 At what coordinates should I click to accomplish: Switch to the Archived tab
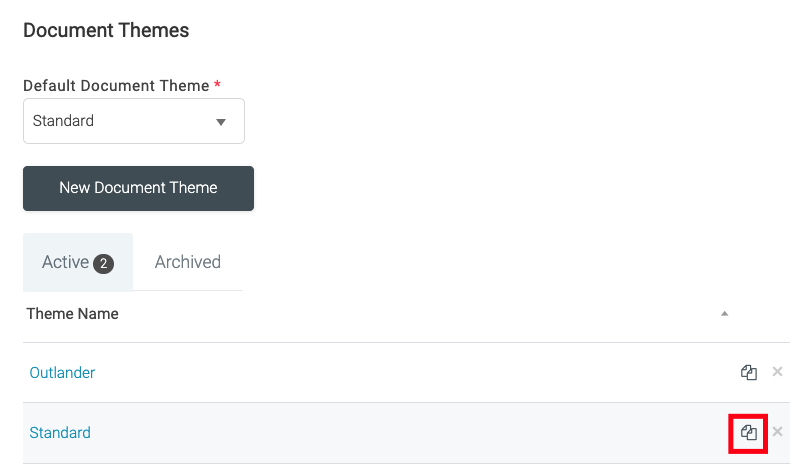(x=187, y=262)
